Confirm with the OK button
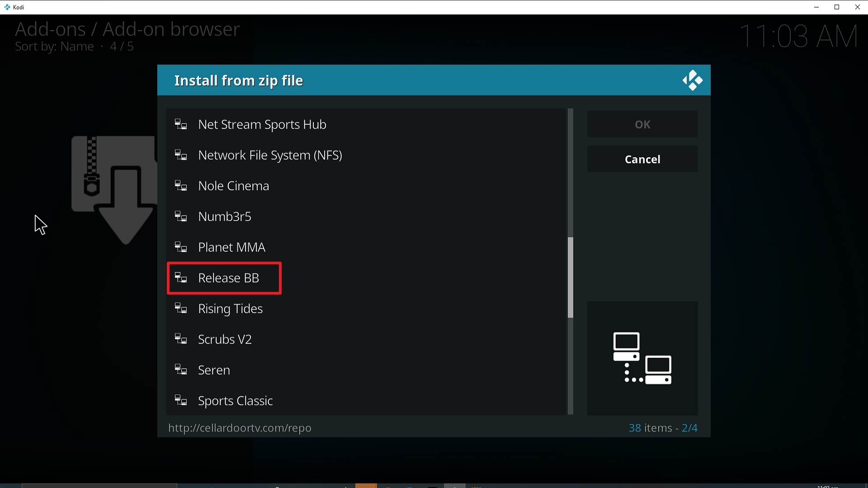 [x=642, y=124]
